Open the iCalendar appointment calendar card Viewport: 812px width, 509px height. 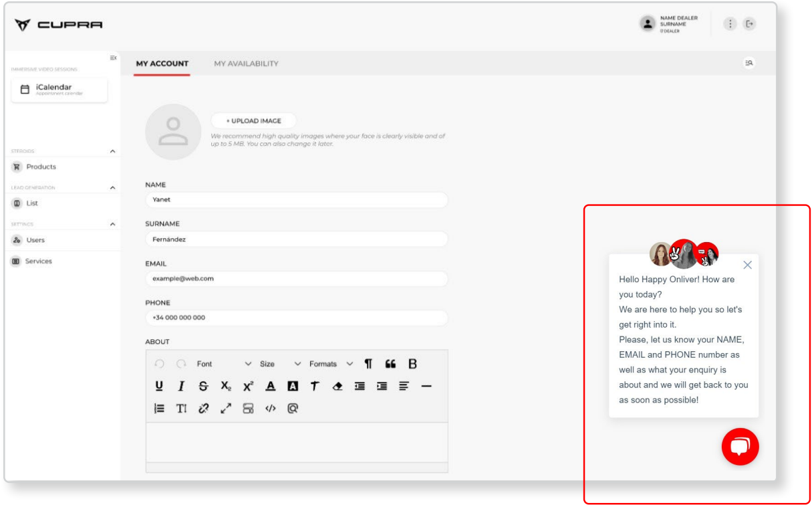pos(59,90)
